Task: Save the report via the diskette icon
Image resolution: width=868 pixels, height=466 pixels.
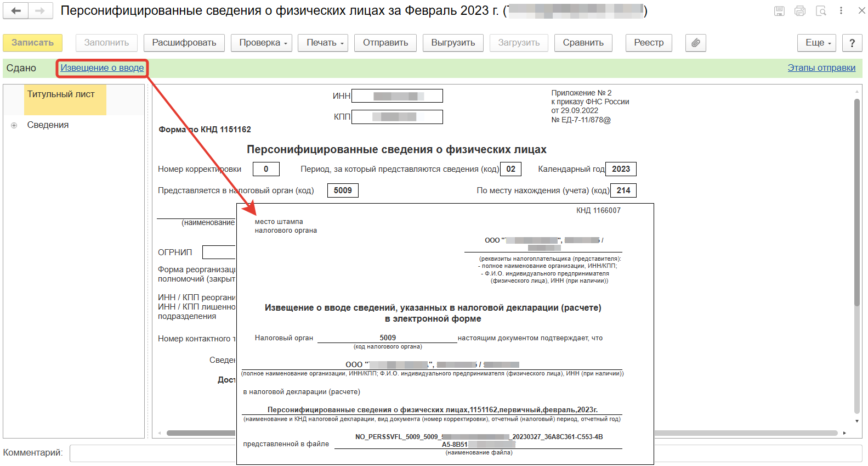Action: 779,11
